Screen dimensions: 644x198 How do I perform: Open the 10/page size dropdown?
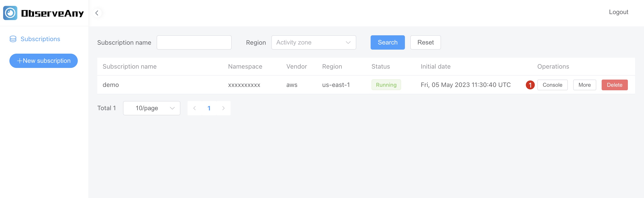[x=151, y=108]
